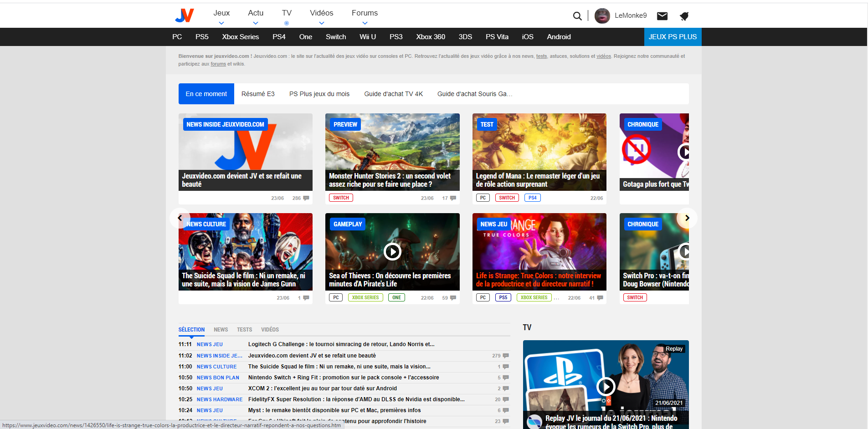Play the Replay JV le journal video
This screenshot has height=429, width=868.
[x=606, y=387]
